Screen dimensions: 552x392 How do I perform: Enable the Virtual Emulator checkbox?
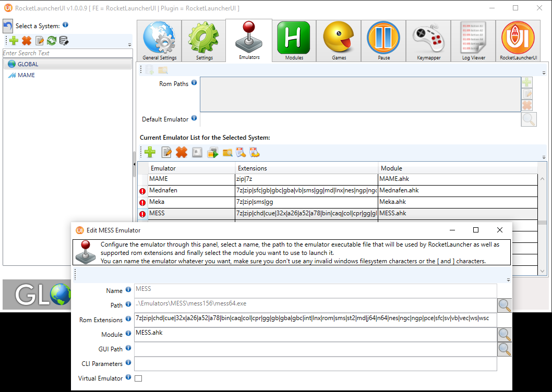(x=138, y=378)
